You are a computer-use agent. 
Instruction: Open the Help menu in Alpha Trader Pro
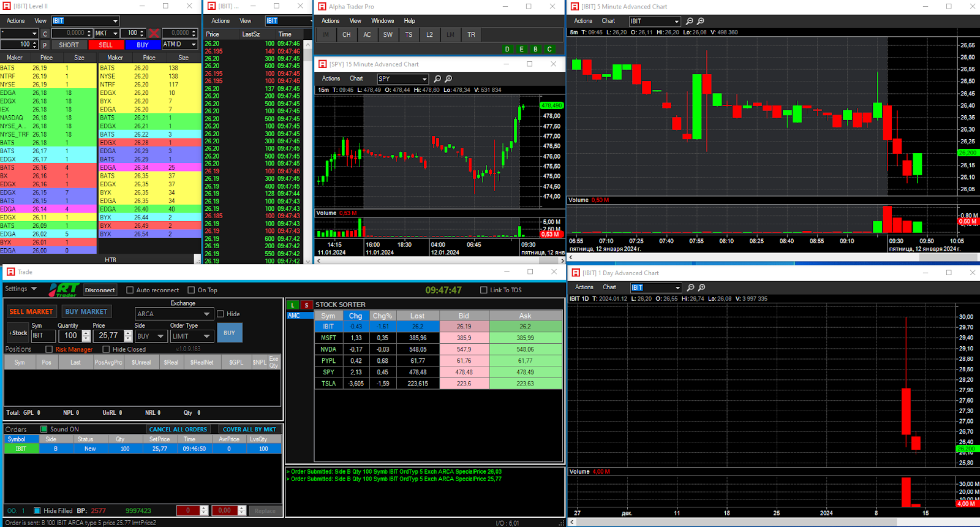pos(410,21)
